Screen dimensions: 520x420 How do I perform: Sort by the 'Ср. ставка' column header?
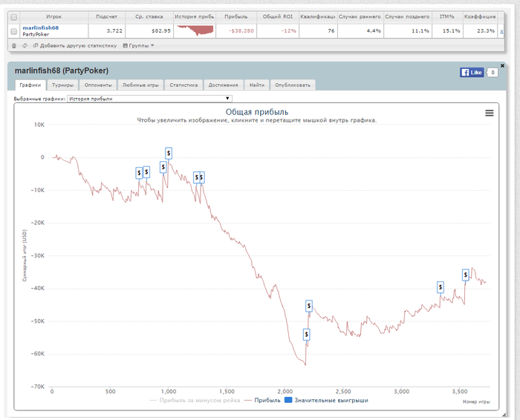tap(149, 16)
